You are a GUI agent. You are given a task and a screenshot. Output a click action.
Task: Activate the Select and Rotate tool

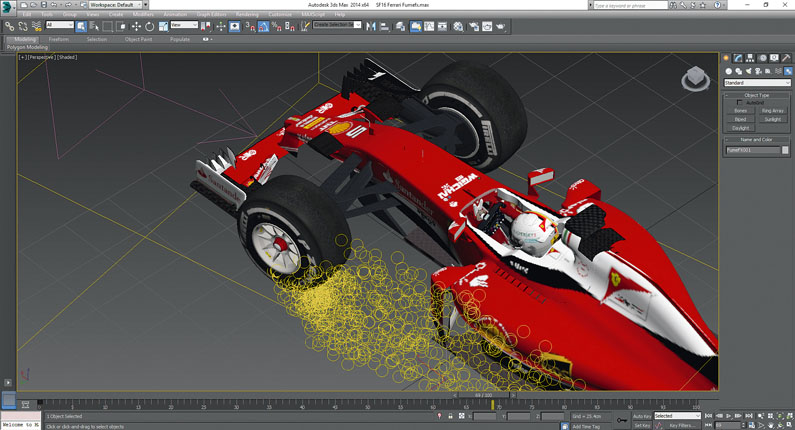click(150, 26)
